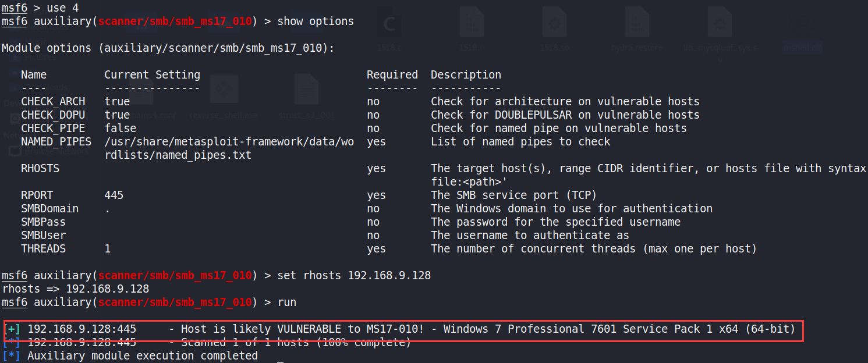Click the CHECK_PIPE false setting value
Image resolution: width=868 pixels, height=363 pixels.
click(121, 129)
